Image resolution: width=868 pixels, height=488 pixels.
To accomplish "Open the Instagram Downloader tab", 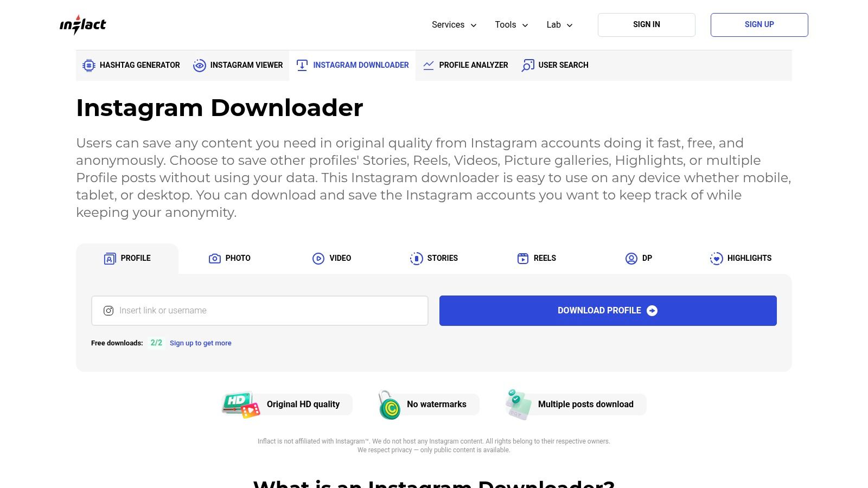I will (353, 66).
